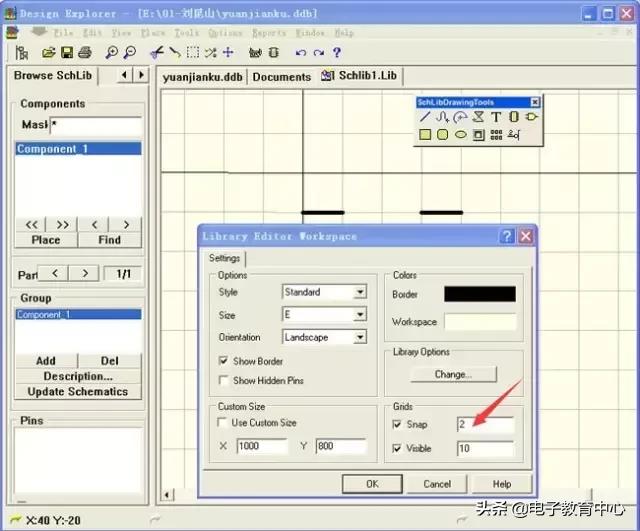Screen dimensions: 640x531
Task: Select the text (T) tool
Action: pos(496,117)
